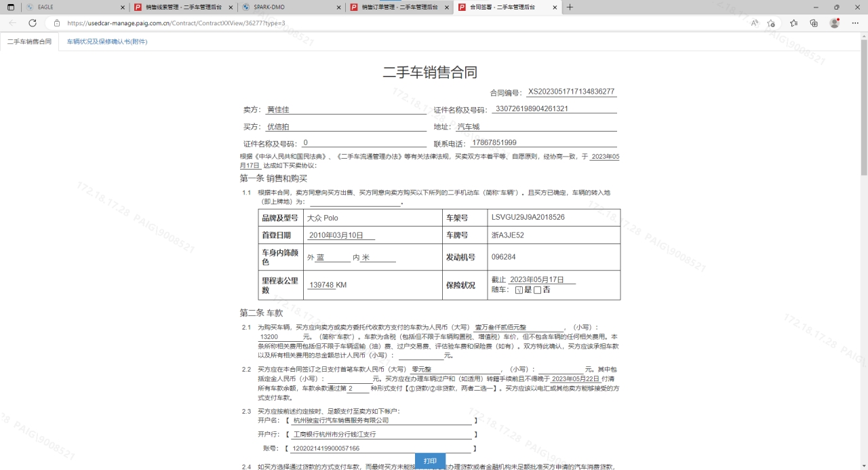Refresh the contract page

point(32,22)
